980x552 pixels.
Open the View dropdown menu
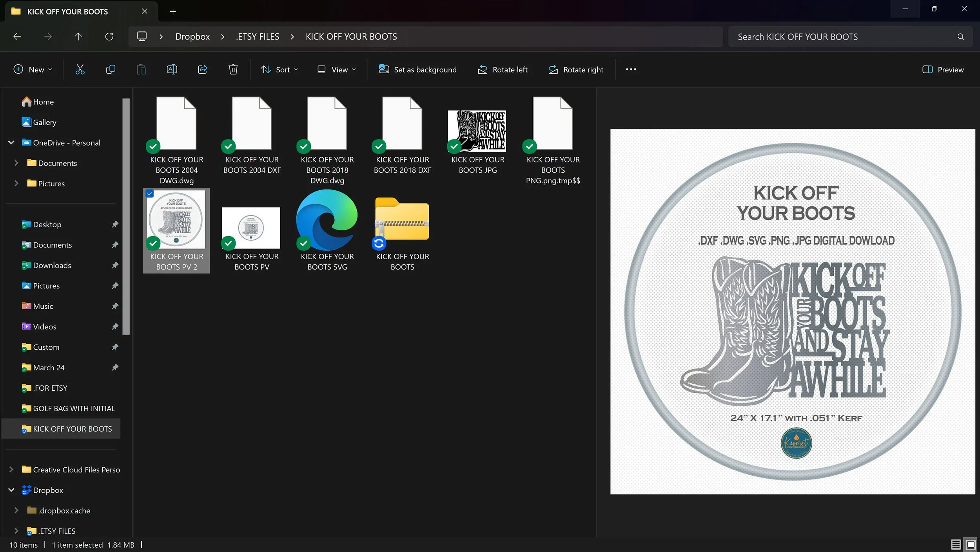[x=337, y=69]
